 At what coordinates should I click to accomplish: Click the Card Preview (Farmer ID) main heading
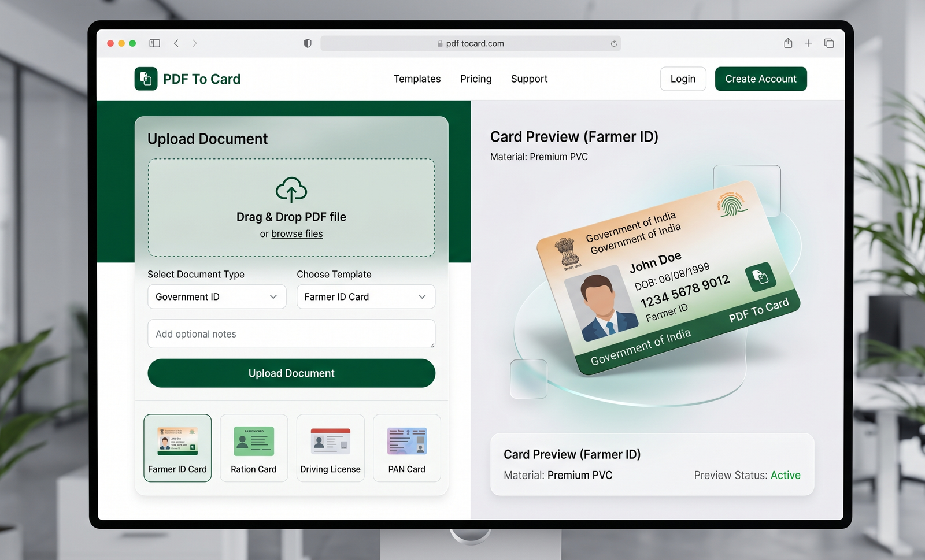[574, 137]
